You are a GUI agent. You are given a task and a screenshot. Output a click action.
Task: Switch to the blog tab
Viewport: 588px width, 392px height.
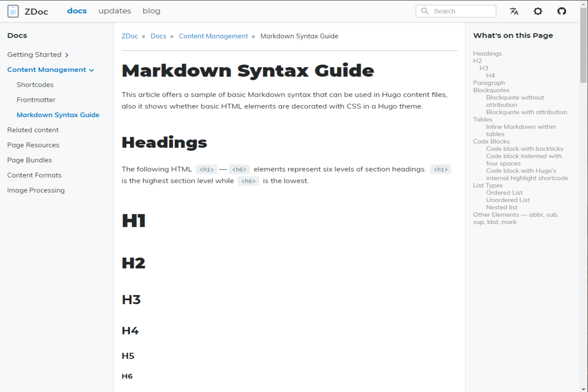(151, 11)
